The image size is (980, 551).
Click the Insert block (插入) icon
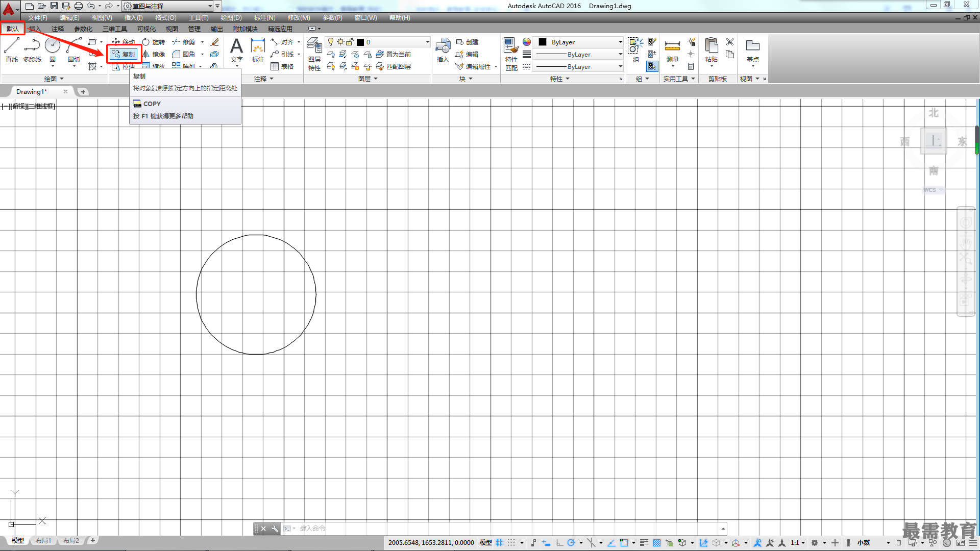(443, 50)
